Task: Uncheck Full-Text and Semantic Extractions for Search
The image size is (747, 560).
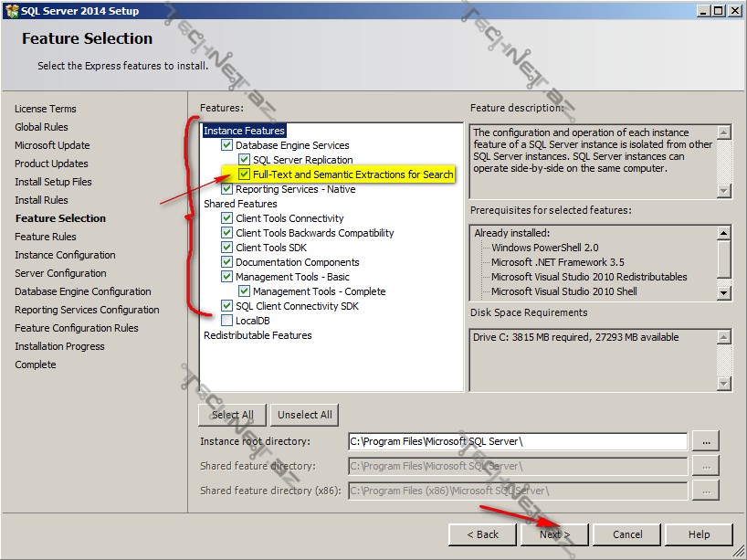Action: coord(244,174)
